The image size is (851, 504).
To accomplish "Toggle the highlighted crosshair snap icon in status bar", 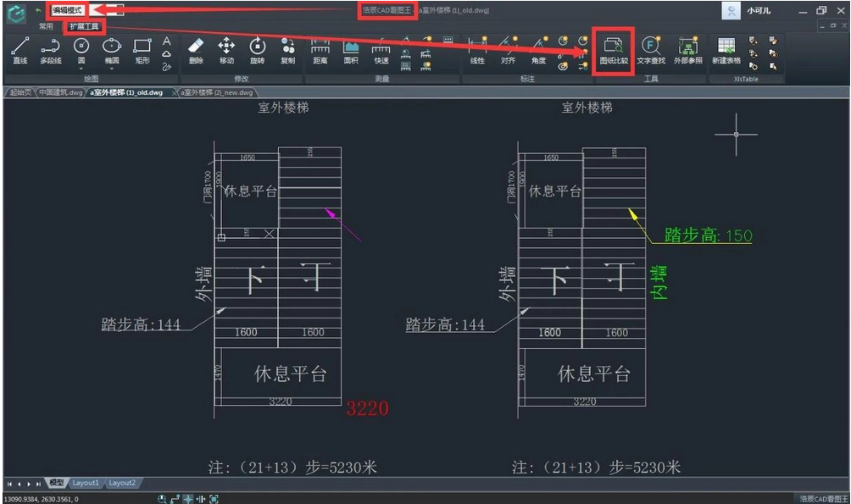I will pos(188,499).
